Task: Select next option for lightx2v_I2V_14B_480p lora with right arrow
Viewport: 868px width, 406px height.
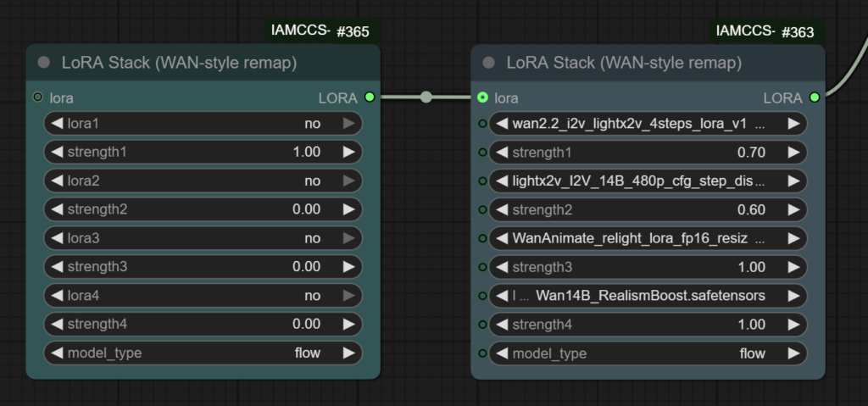Action: click(x=793, y=181)
